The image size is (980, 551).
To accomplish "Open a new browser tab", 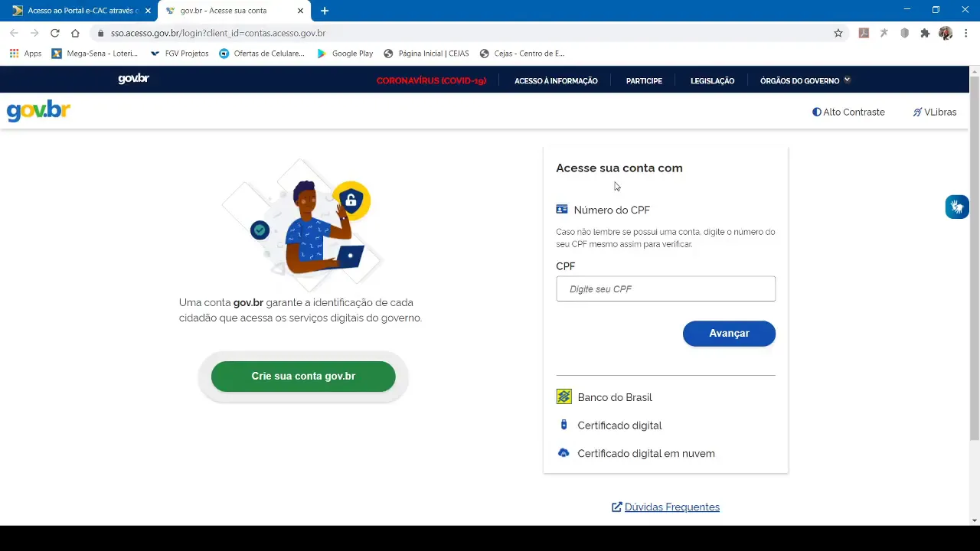I will [325, 11].
